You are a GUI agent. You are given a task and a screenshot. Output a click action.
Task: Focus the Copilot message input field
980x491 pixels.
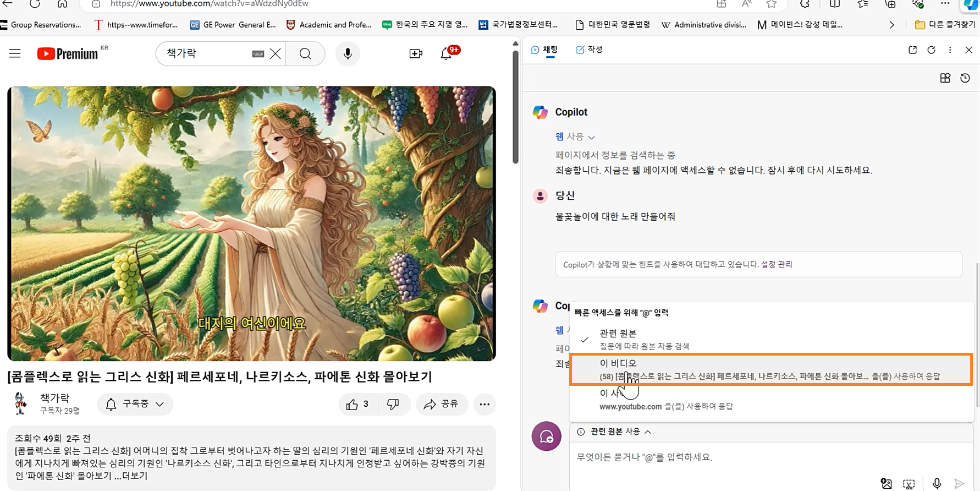click(770, 457)
